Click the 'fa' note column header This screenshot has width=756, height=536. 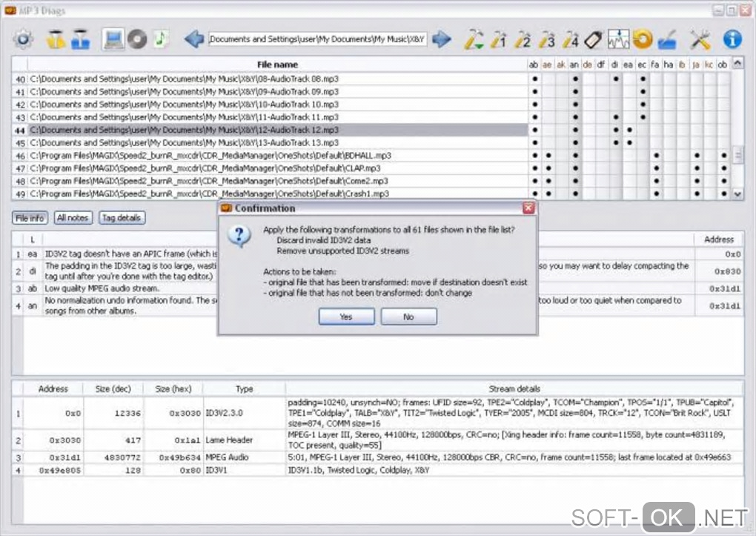coord(654,64)
